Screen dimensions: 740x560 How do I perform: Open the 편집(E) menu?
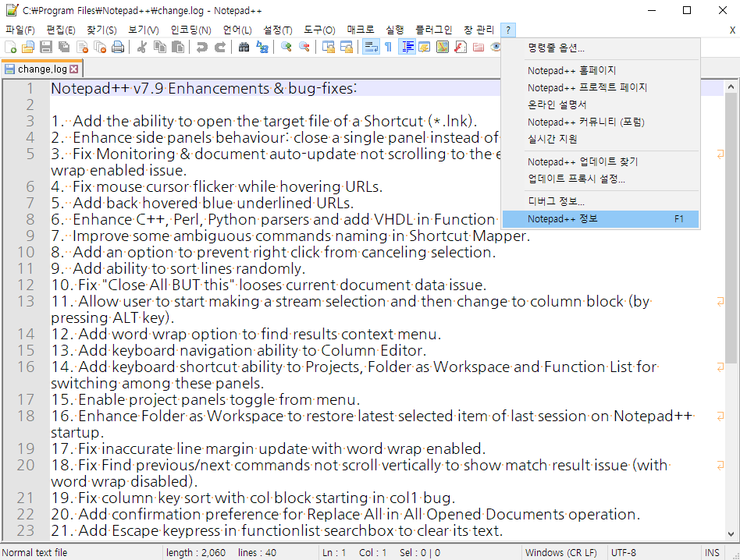(61, 30)
